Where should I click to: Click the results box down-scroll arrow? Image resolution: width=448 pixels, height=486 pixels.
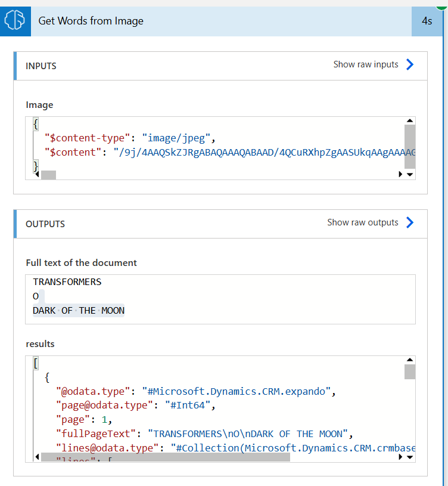pos(410,457)
